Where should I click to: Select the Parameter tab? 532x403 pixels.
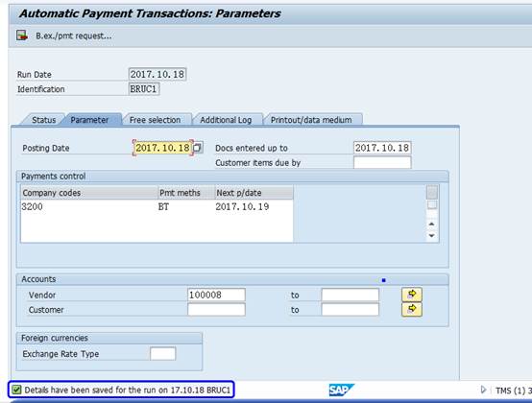tap(89, 120)
